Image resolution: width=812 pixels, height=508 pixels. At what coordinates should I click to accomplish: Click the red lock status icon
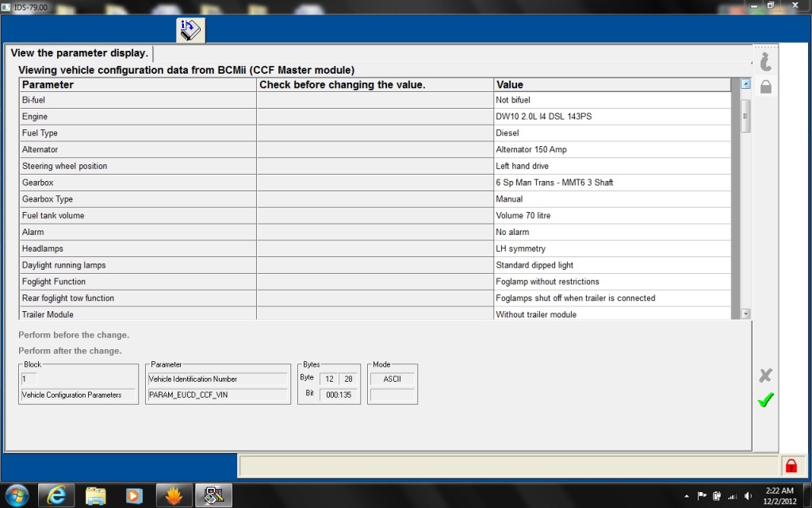pyautogui.click(x=790, y=466)
